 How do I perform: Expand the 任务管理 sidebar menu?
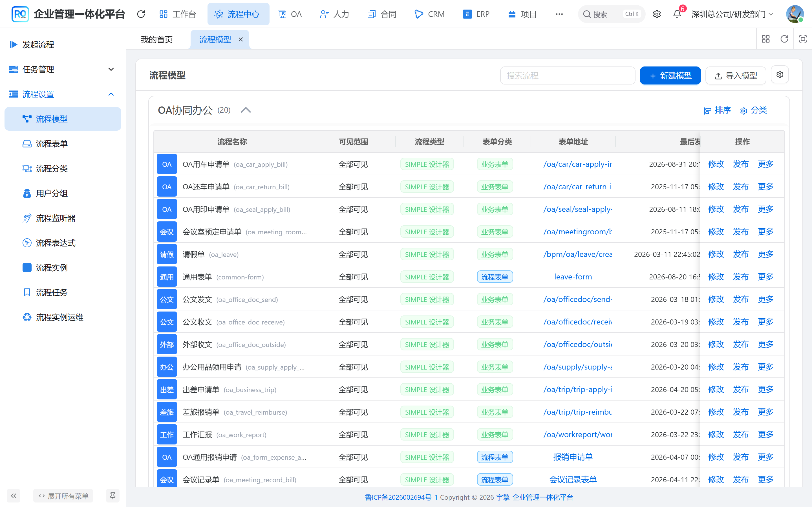coord(62,69)
